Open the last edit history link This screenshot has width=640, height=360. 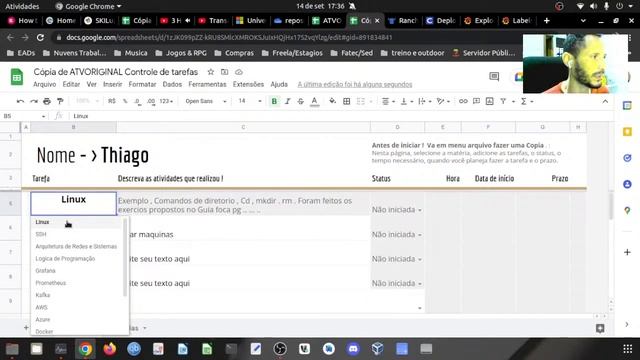click(x=355, y=84)
